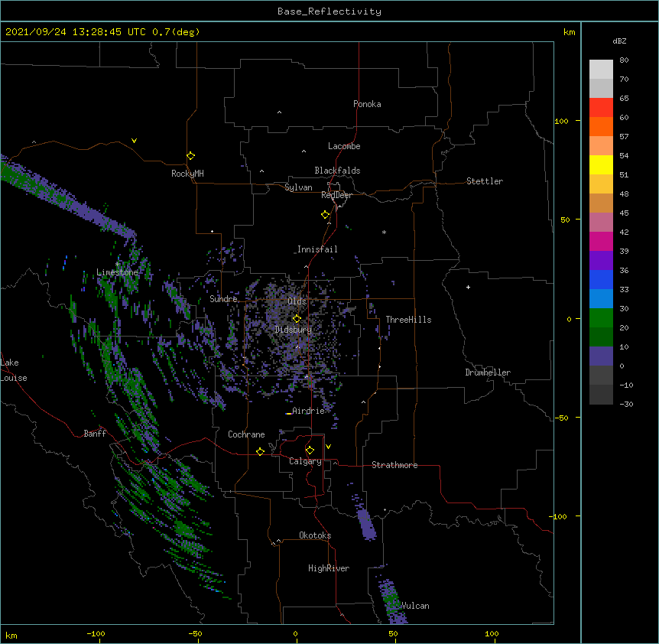This screenshot has width=659, height=644.
Task: Click the HighRiver label
Action: 329,568
